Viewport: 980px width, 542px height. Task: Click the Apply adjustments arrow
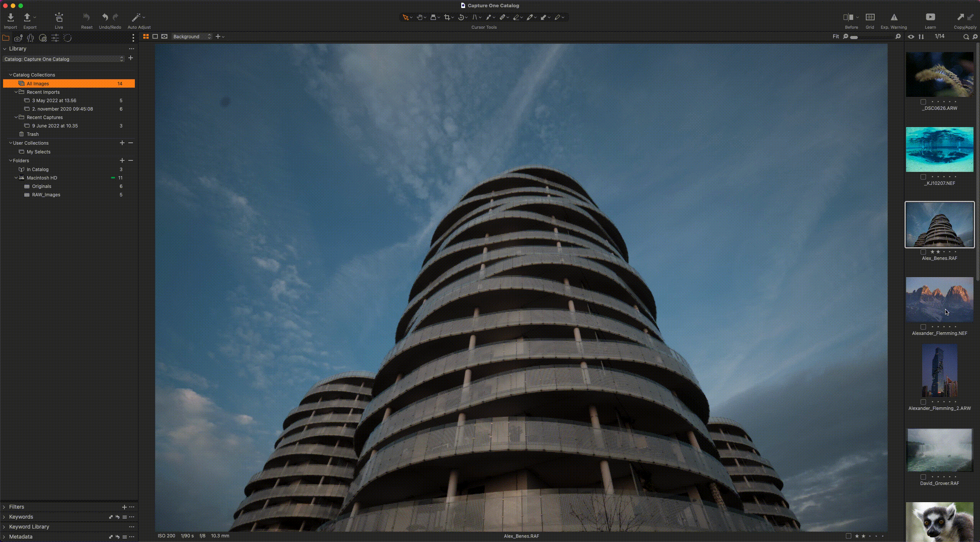pos(970,17)
